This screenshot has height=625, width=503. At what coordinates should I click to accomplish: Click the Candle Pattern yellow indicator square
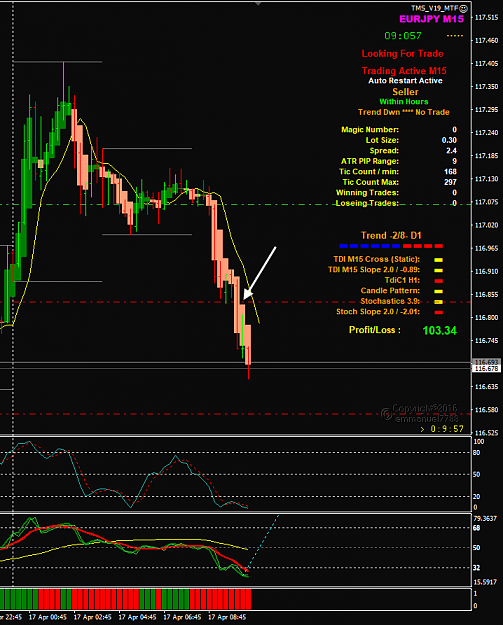point(438,291)
